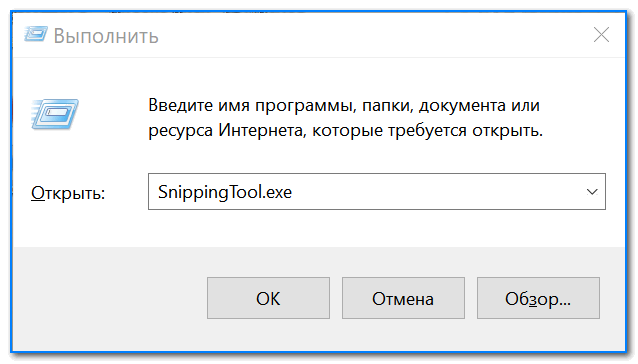Screen dimensions: 638x364
Task: Click the second line ресурса Интернета text
Action: coord(345,131)
